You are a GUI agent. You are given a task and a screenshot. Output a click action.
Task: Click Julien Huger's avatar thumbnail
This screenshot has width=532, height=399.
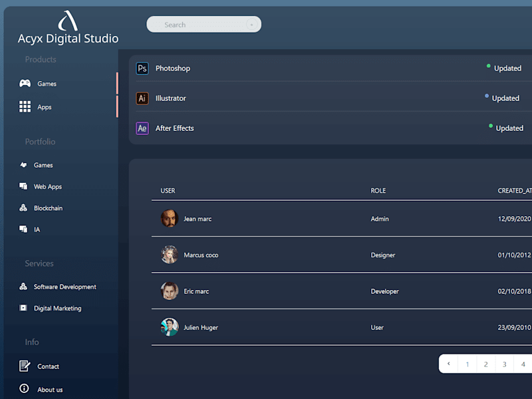tap(170, 327)
